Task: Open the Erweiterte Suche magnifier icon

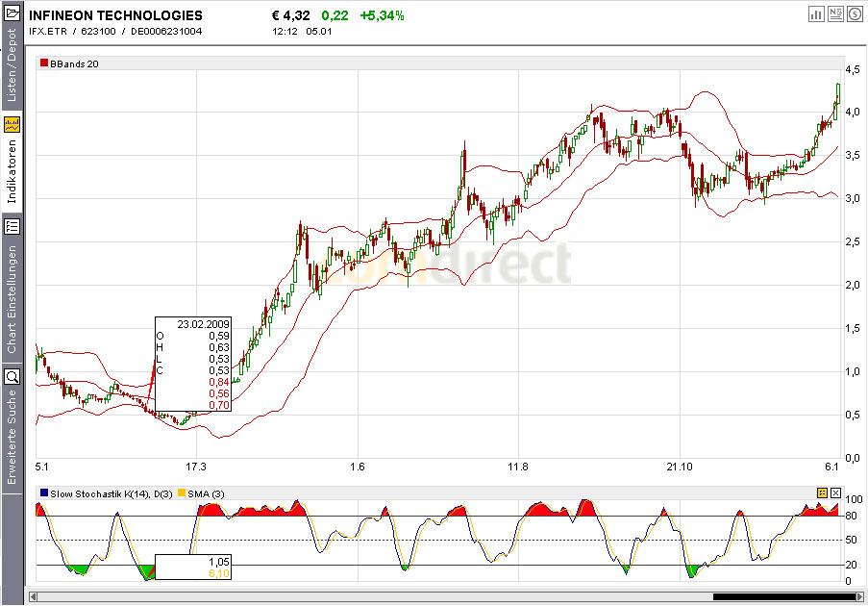Action: 12,378
